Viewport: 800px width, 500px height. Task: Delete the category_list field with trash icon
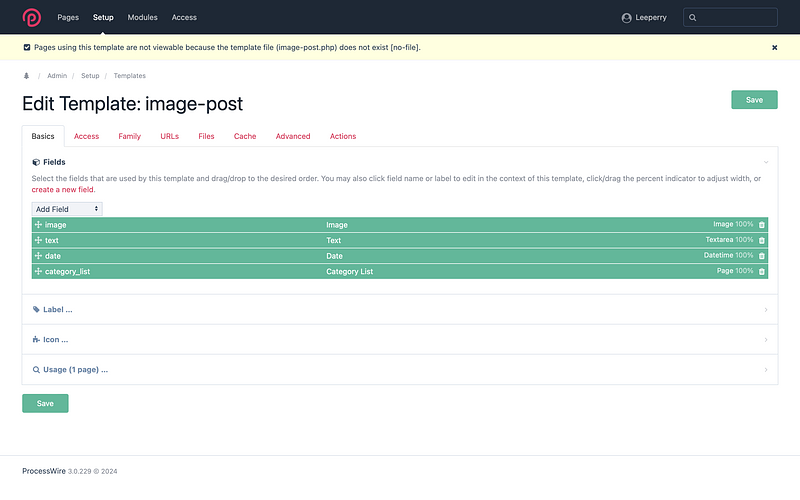[762, 271]
